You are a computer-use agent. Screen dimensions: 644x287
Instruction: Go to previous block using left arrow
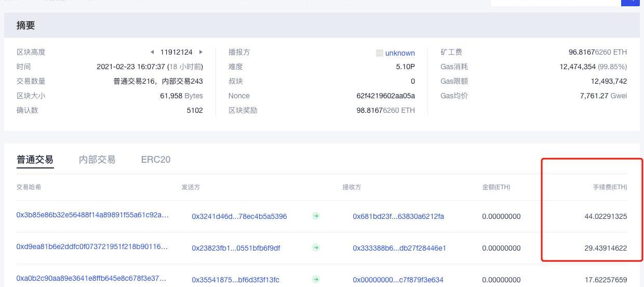152,52
